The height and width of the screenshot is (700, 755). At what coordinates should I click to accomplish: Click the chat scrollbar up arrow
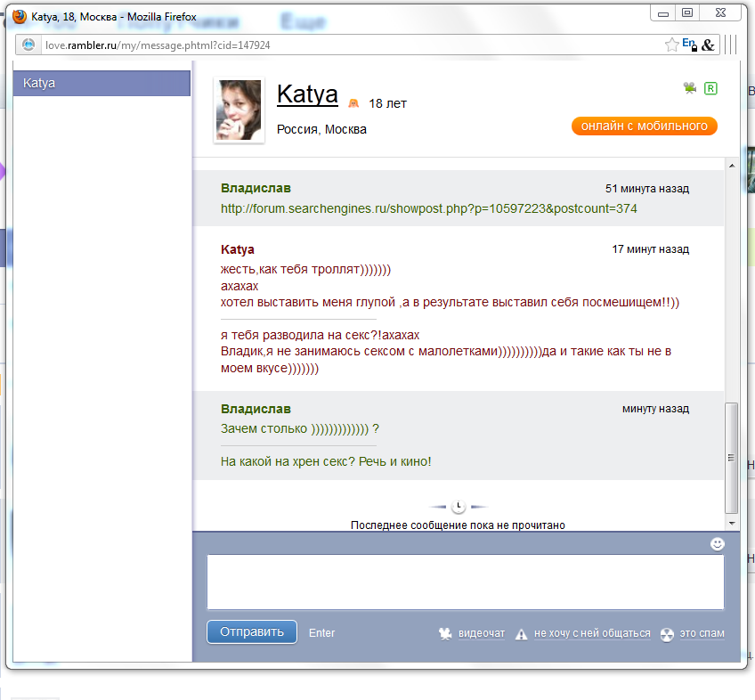(x=732, y=166)
